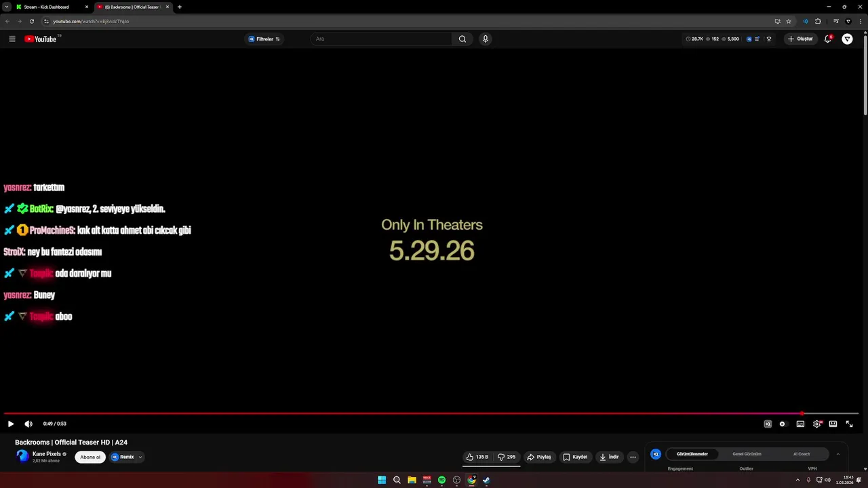Open the Chrome three-dot menu

(860, 21)
